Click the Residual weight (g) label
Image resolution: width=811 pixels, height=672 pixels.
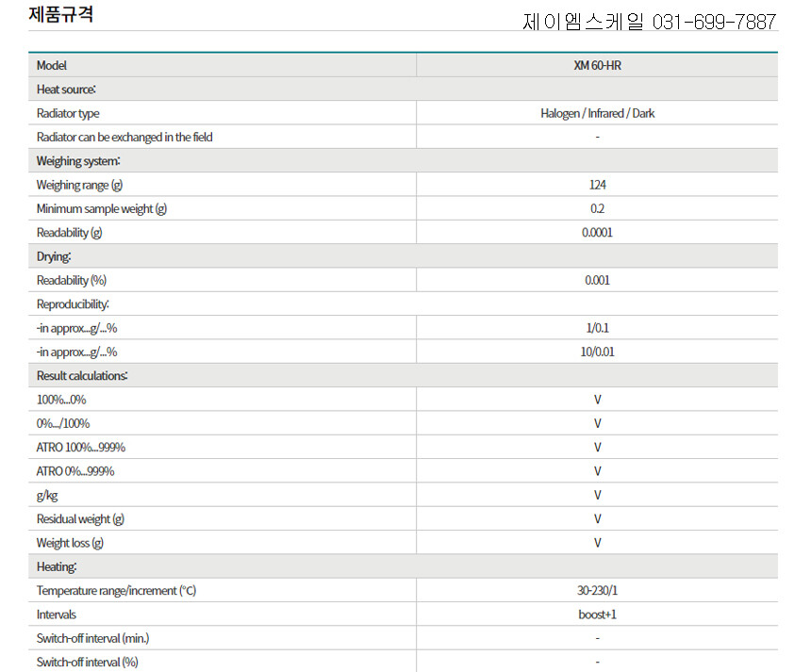pos(80,519)
